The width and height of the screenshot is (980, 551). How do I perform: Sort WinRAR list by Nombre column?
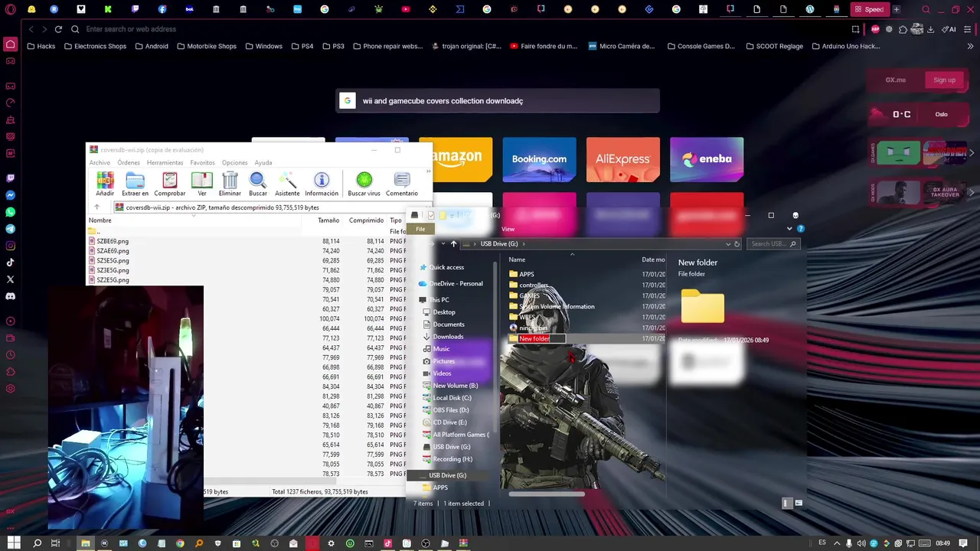(100, 220)
